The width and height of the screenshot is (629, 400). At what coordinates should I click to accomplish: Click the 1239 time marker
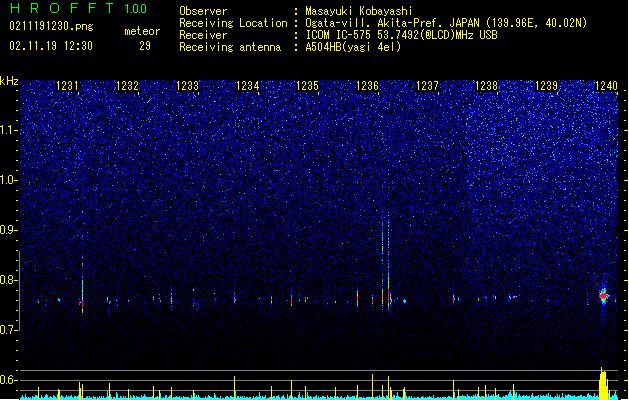(546, 85)
